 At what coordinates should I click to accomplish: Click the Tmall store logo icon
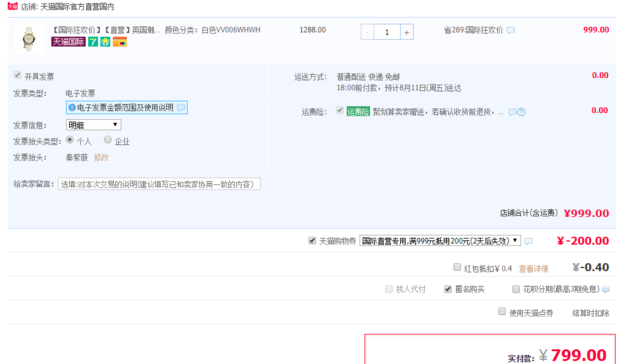click(x=13, y=6)
